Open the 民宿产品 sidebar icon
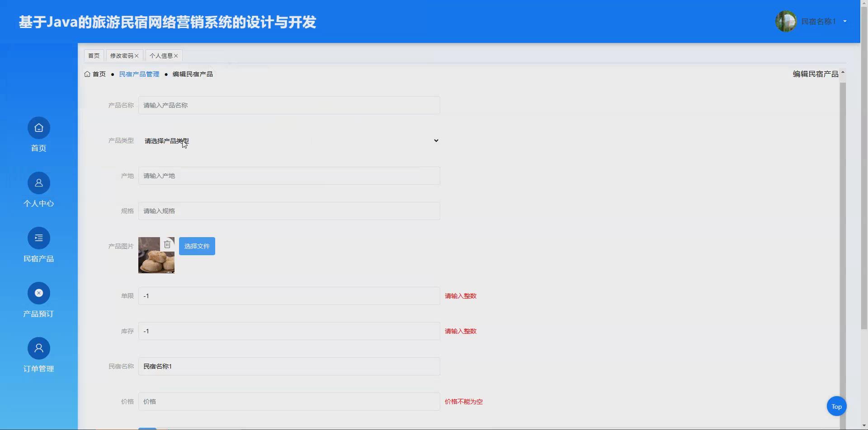The image size is (868, 430). [x=38, y=238]
